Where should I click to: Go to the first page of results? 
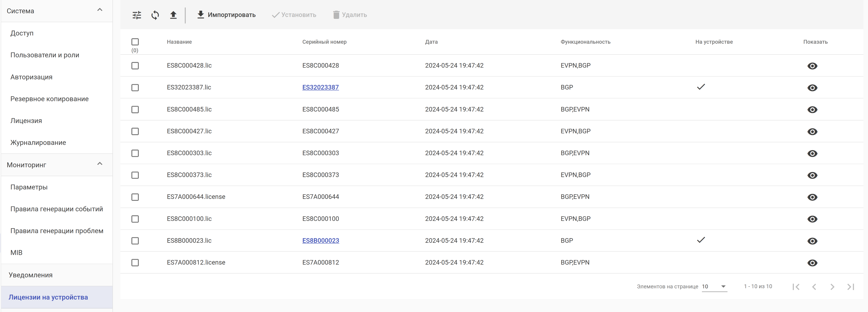click(x=796, y=287)
